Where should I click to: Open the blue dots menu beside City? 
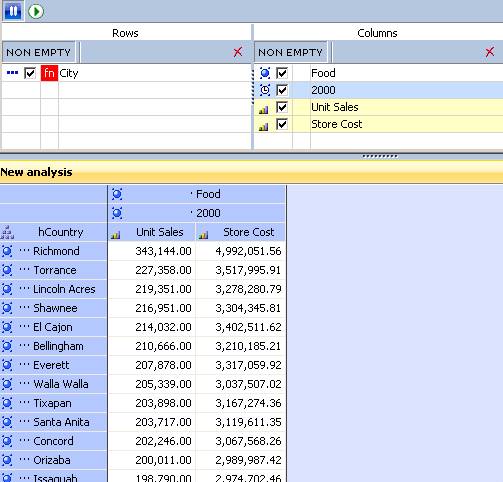tap(12, 72)
